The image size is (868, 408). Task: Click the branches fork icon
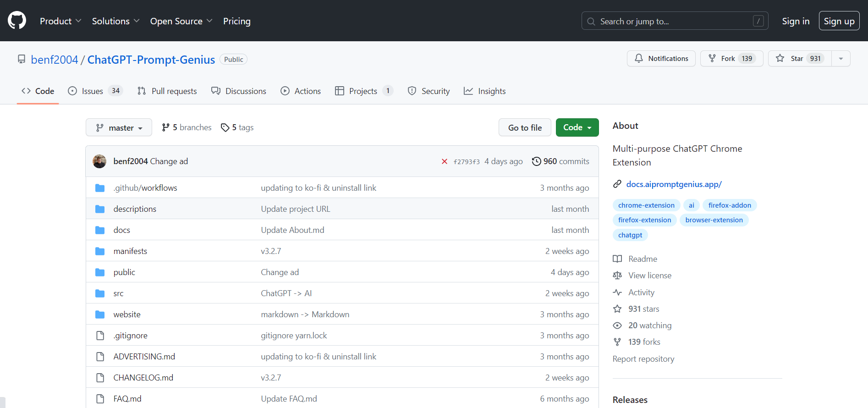click(x=166, y=127)
